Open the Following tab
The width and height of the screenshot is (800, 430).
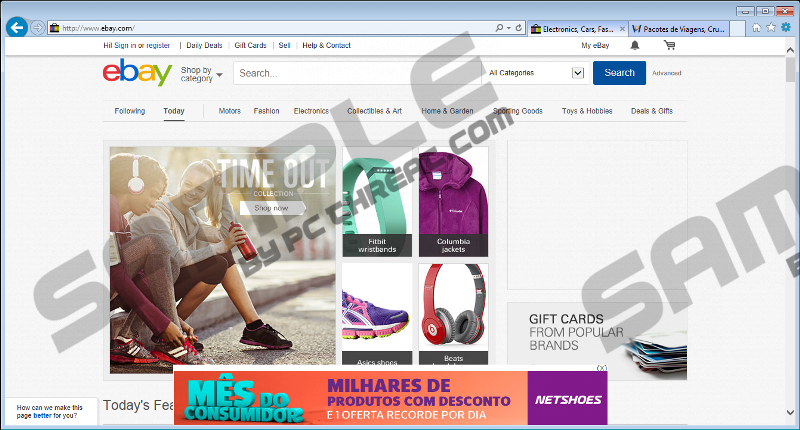[x=129, y=111]
